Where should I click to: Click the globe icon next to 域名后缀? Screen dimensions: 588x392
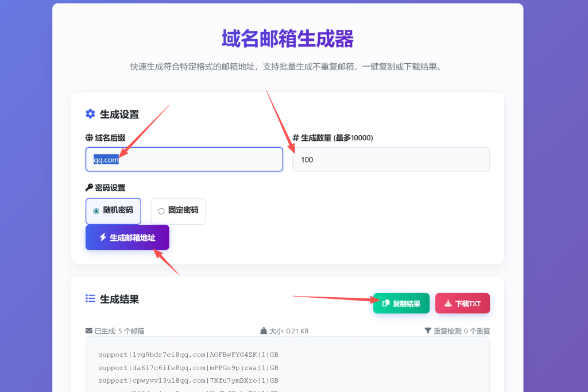(89, 137)
